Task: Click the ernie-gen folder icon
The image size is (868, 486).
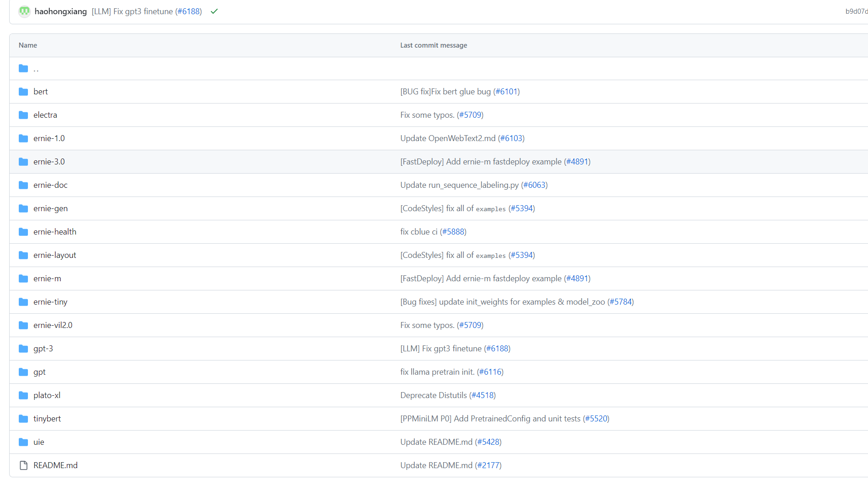Action: pos(23,208)
